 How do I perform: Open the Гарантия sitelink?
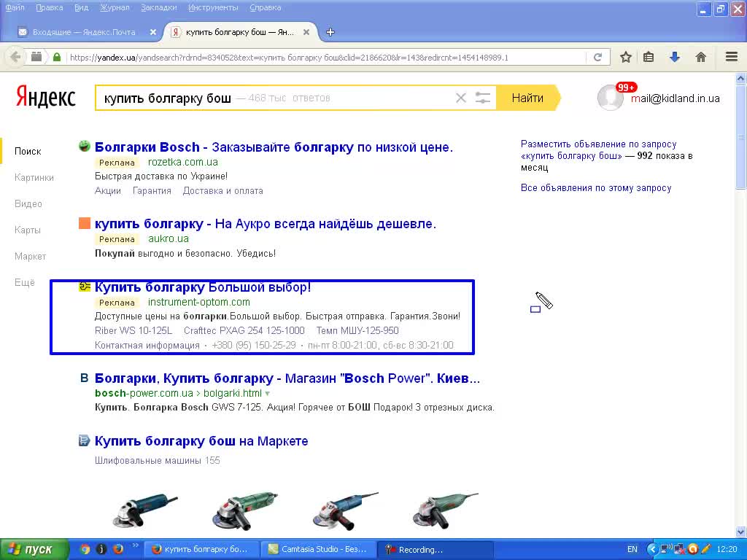tap(152, 191)
